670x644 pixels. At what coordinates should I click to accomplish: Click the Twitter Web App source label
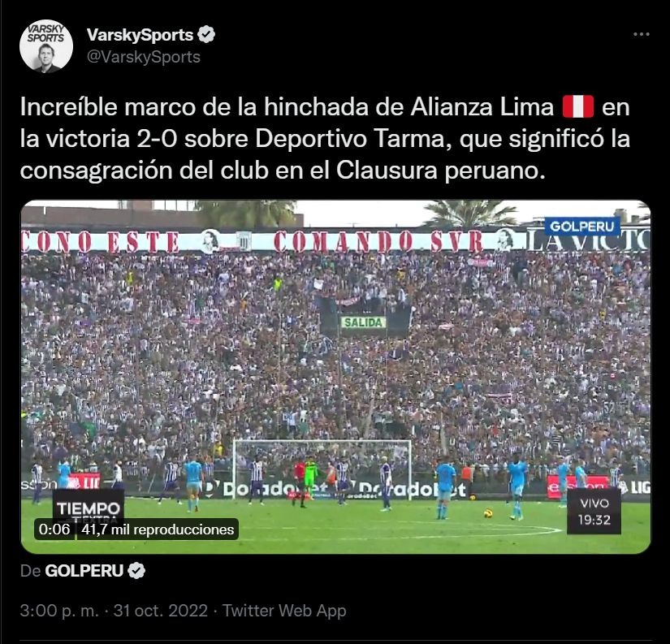pyautogui.click(x=284, y=610)
